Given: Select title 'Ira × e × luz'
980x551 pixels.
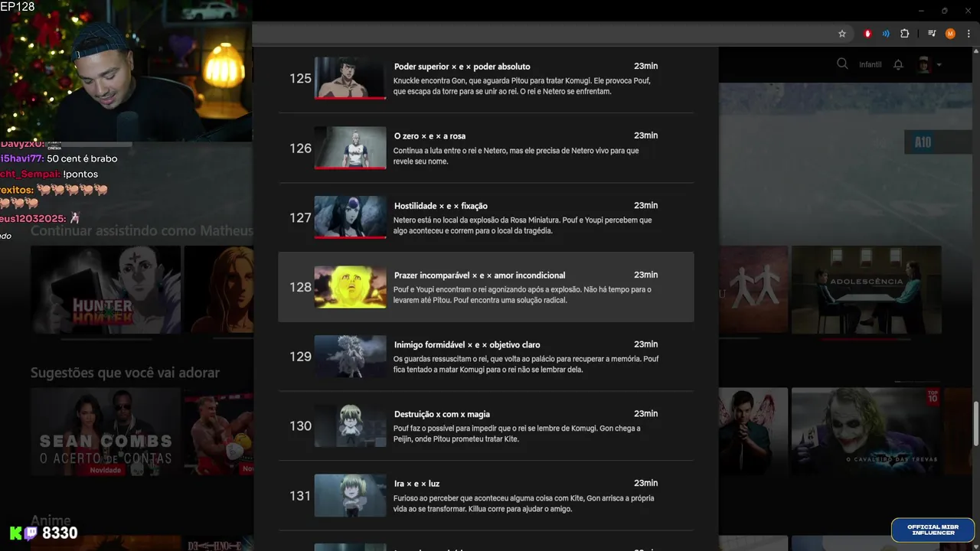Looking at the screenshot, I should coord(416,484).
